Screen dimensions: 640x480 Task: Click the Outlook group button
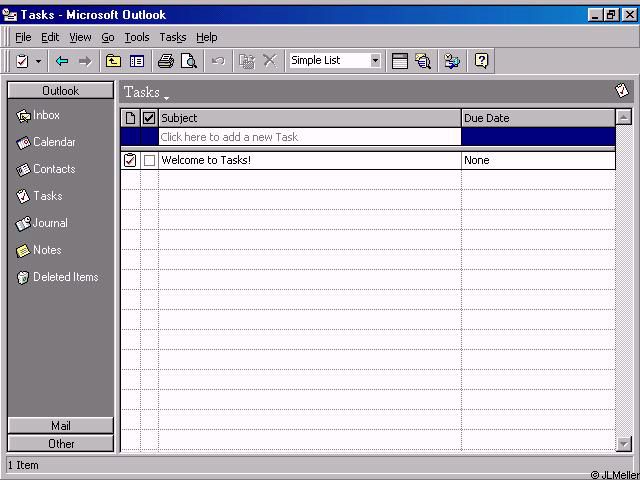(60, 90)
